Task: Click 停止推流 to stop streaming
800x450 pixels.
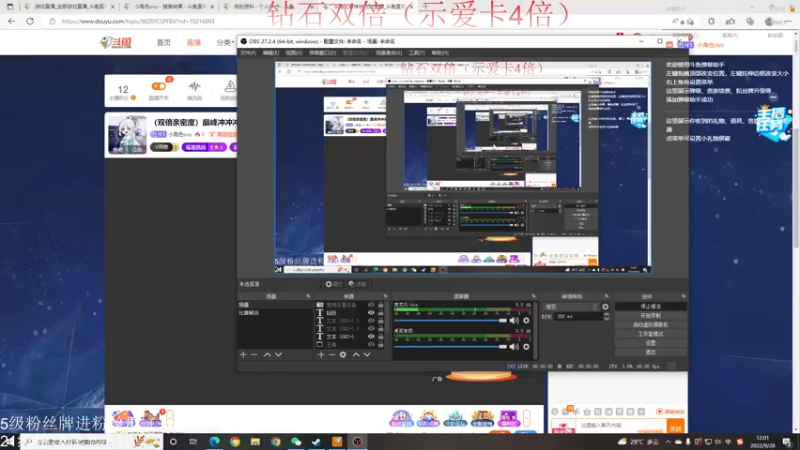Action: pyautogui.click(x=651, y=307)
